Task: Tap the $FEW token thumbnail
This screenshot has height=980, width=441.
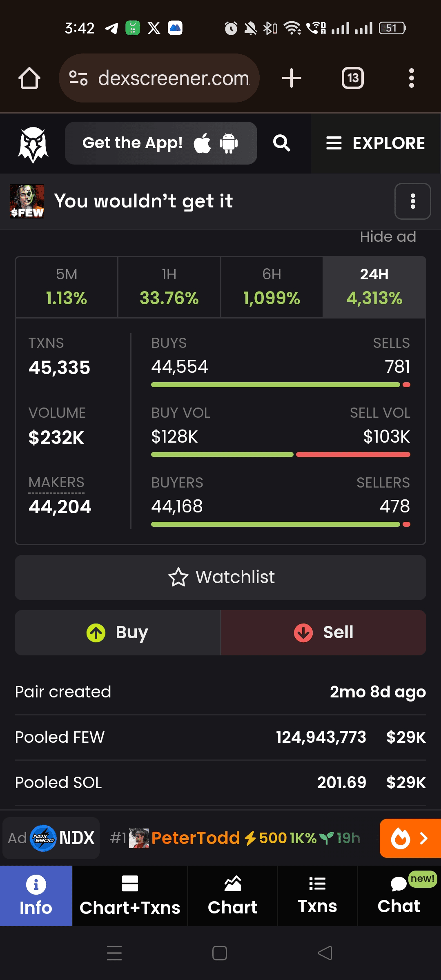Action: tap(27, 201)
